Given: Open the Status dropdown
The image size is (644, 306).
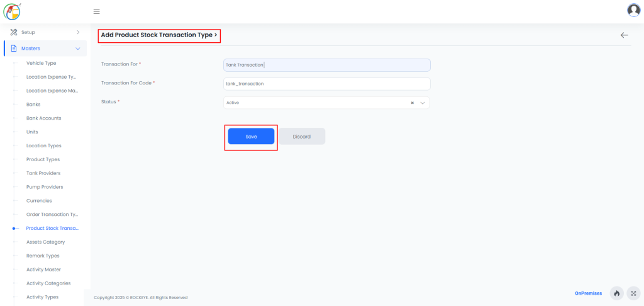Looking at the screenshot, I should click(423, 103).
